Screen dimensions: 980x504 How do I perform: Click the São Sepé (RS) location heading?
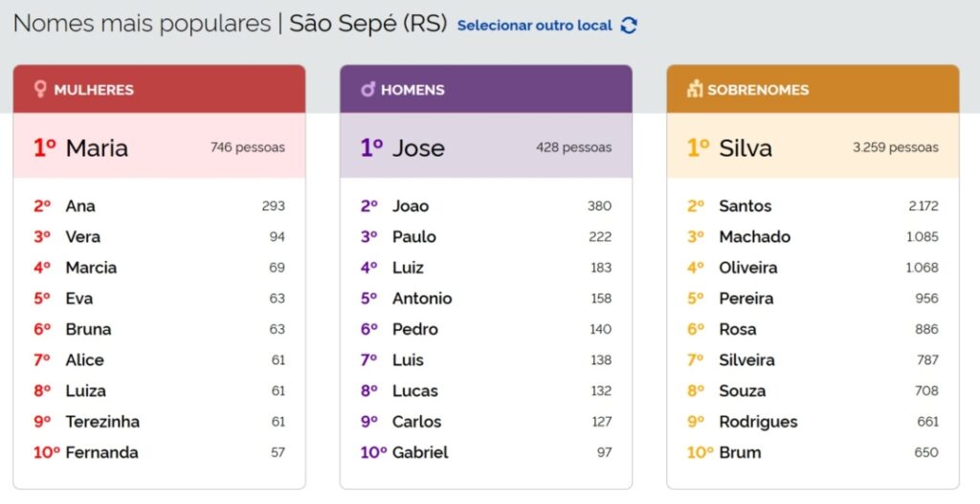pos(368,23)
